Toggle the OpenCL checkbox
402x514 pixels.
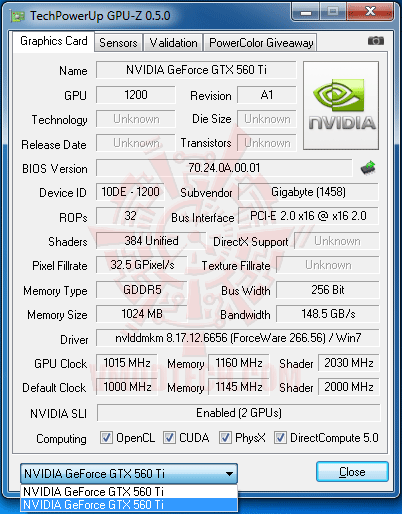coord(106,437)
